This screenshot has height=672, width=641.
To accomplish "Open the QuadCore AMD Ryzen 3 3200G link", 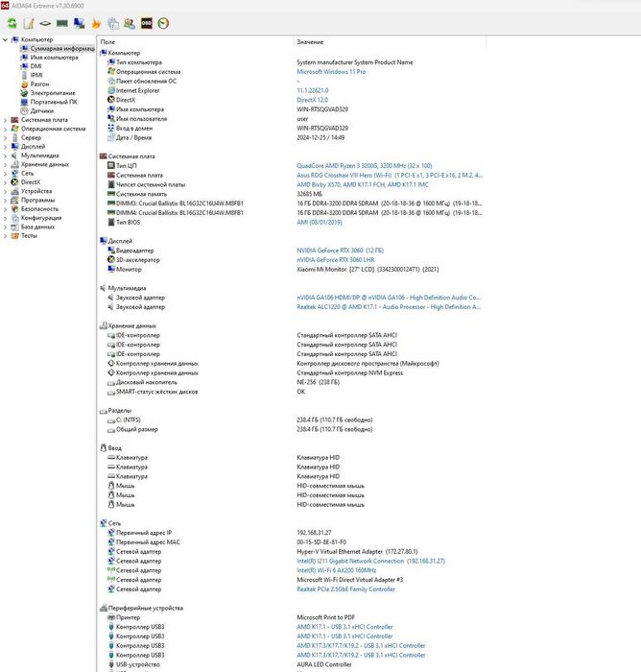I will coord(365,166).
